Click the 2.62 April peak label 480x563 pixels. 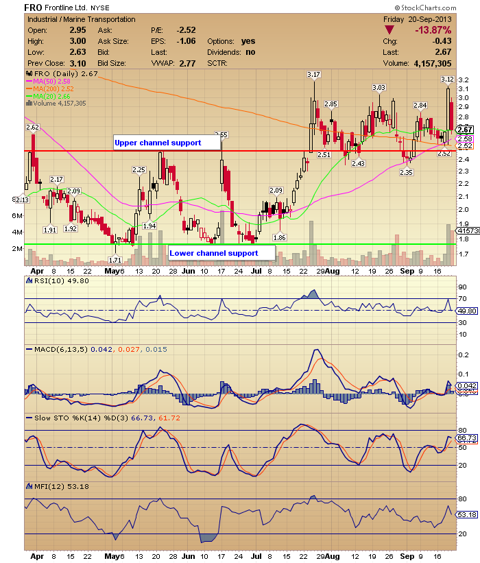33,127
